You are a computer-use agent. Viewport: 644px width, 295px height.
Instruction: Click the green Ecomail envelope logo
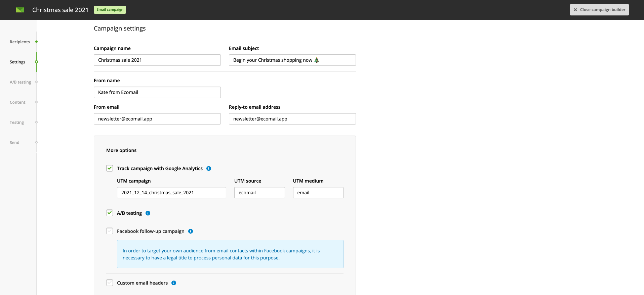pyautogui.click(x=20, y=10)
